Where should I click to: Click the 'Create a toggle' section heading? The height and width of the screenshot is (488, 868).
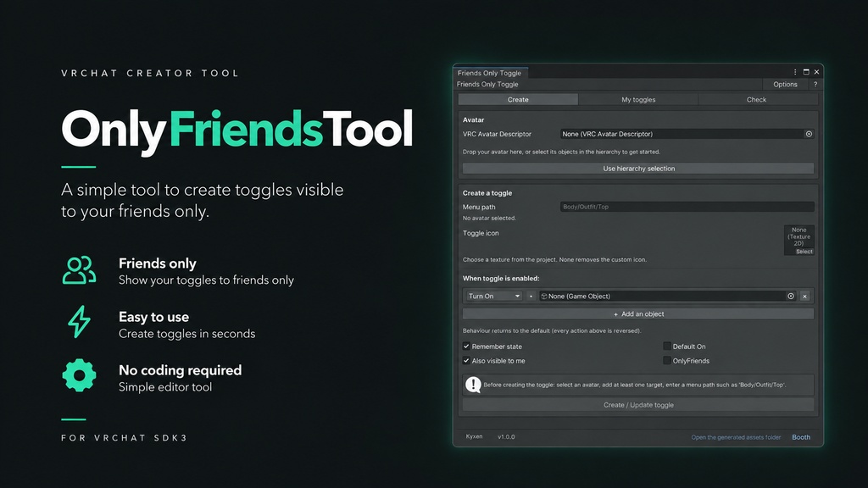[x=487, y=193]
